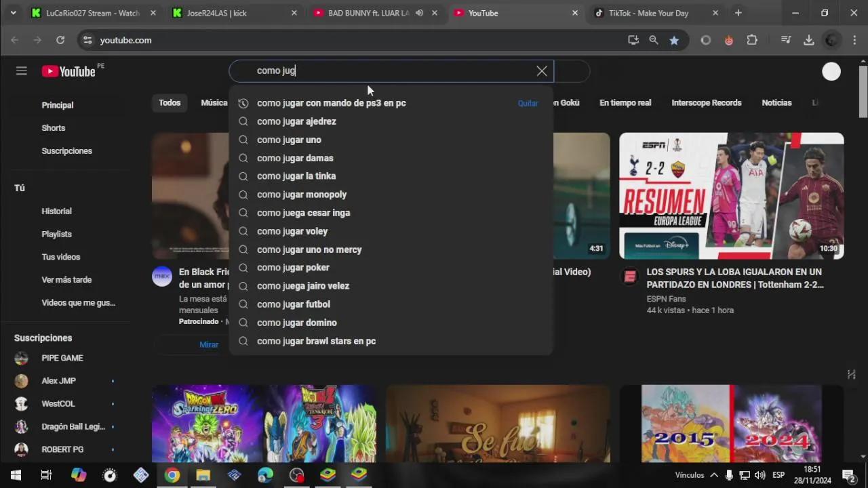Open Chrome extensions puzzle icon
The height and width of the screenshot is (488, 868).
click(x=752, y=40)
